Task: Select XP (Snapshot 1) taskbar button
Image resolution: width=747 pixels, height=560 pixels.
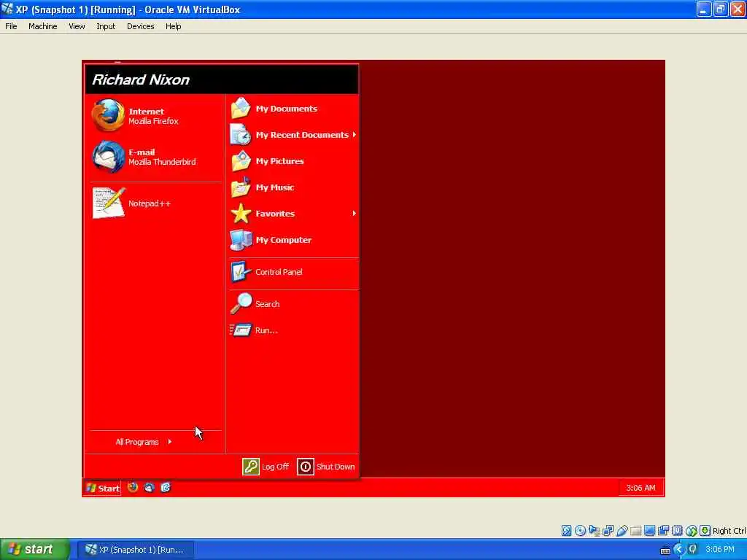Action: [135, 550]
